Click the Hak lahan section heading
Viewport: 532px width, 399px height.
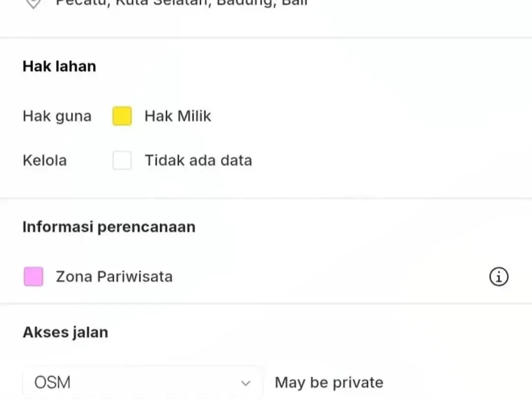click(x=60, y=66)
